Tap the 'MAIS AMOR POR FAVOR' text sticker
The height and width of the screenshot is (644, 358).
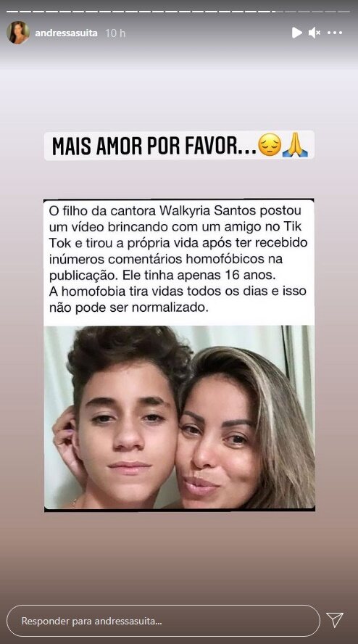(x=180, y=145)
